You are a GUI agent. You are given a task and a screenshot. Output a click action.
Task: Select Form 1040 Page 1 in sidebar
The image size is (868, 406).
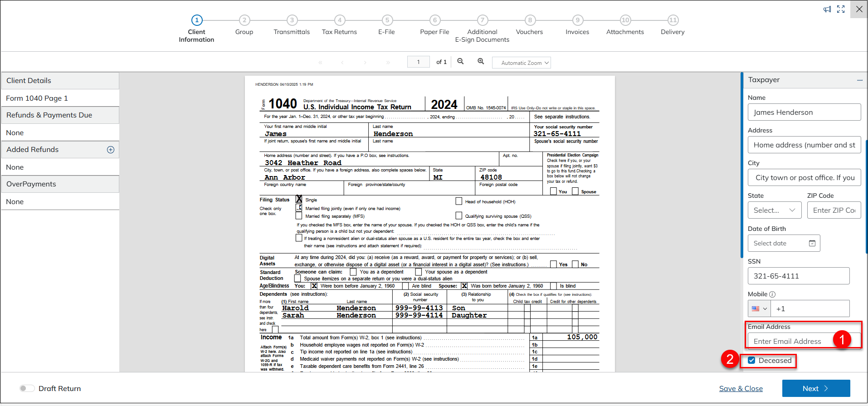pyautogui.click(x=37, y=98)
